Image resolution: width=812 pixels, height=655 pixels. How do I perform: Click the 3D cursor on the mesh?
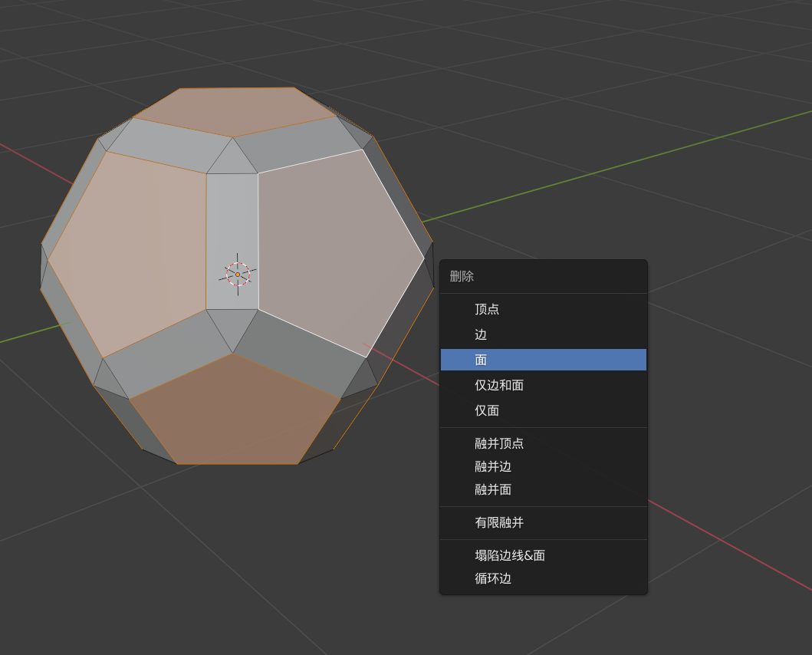coord(238,275)
